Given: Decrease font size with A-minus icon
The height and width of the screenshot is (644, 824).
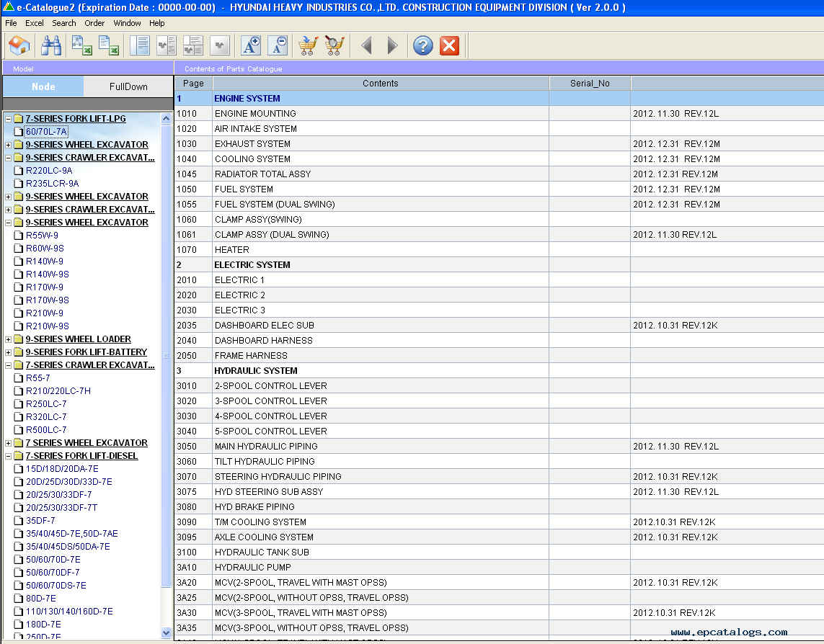Looking at the screenshot, I should tap(278, 45).
